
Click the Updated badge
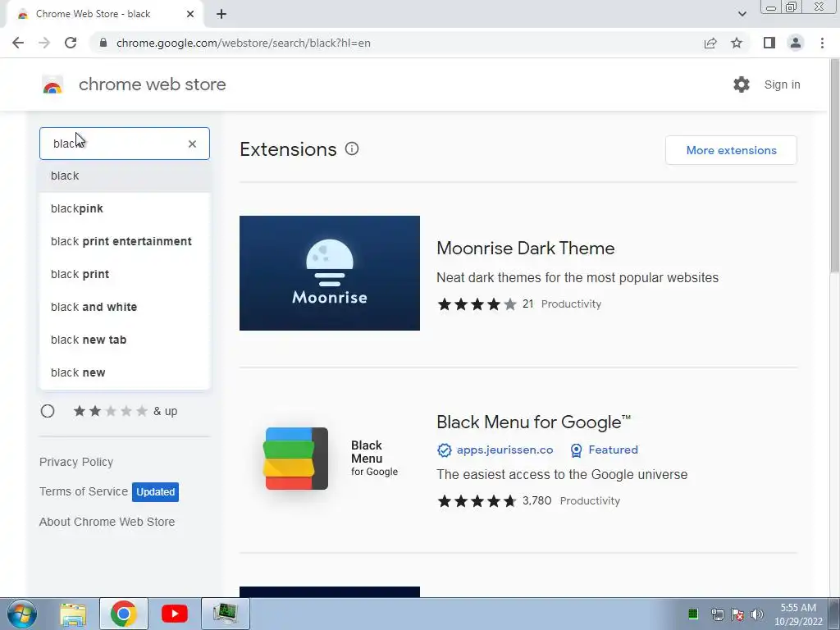tap(155, 492)
